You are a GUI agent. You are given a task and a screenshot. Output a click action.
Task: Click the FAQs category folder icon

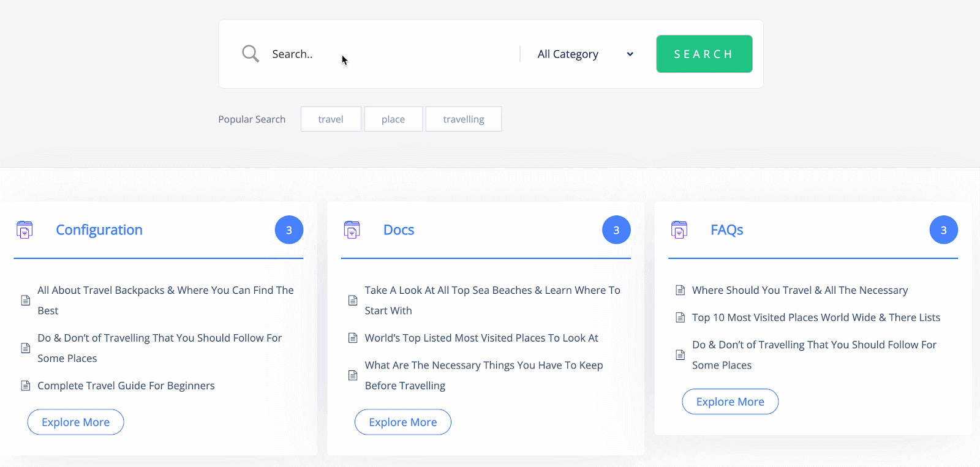coord(679,230)
